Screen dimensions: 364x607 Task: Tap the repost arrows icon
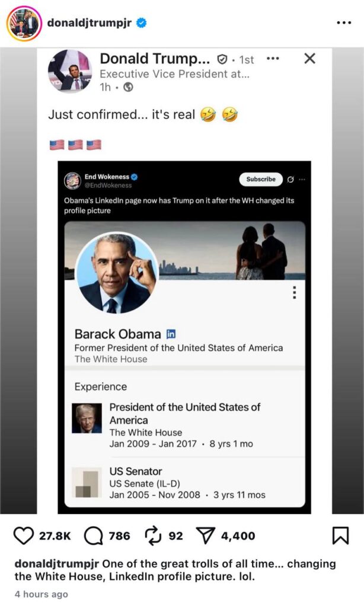pos(153,536)
